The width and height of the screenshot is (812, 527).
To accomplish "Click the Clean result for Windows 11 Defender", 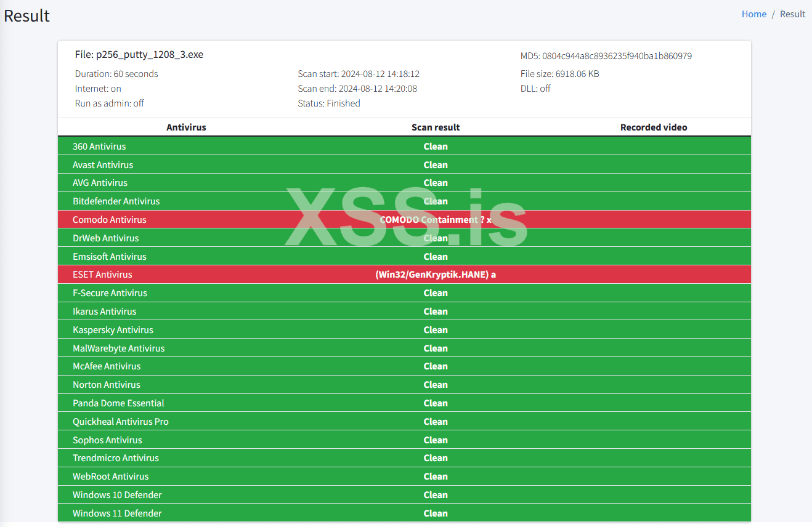I will click(x=436, y=513).
